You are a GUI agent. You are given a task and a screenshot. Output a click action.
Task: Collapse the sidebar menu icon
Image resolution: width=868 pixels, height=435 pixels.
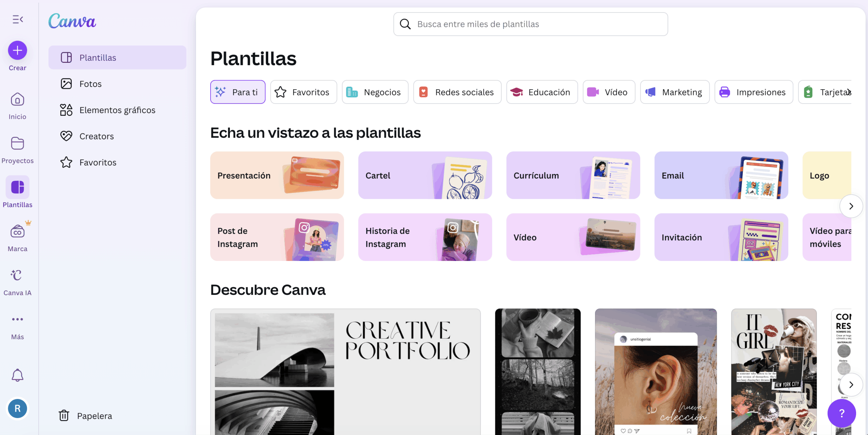[x=18, y=19]
